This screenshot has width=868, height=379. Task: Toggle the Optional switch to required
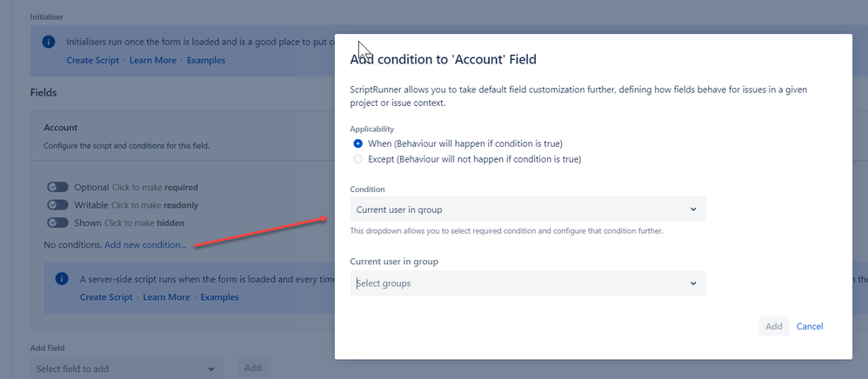tap(57, 188)
